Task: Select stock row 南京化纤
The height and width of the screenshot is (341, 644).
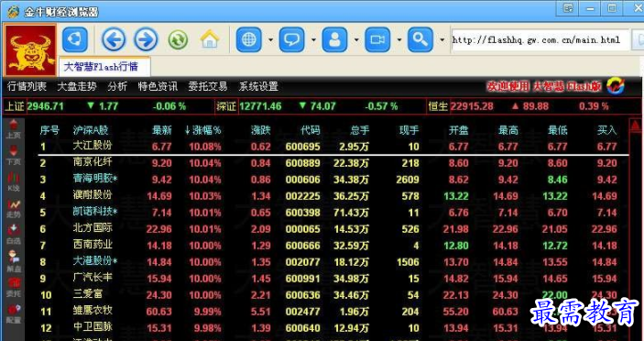Action: point(333,163)
